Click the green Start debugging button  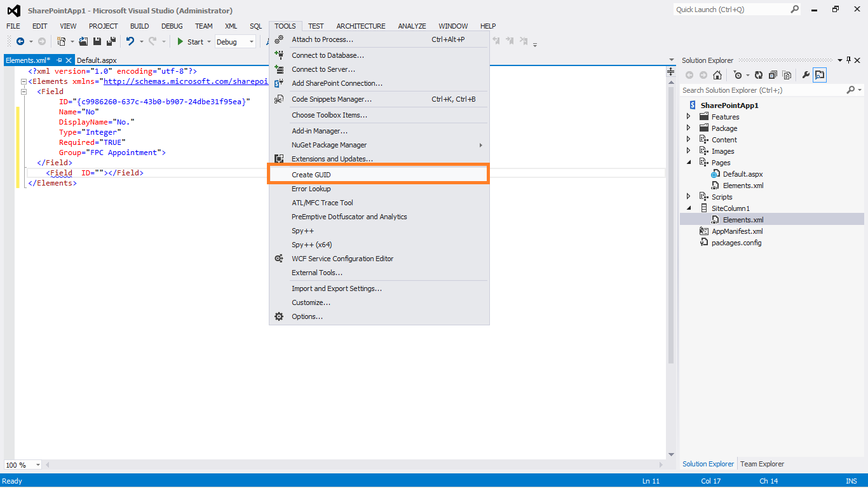[190, 42]
